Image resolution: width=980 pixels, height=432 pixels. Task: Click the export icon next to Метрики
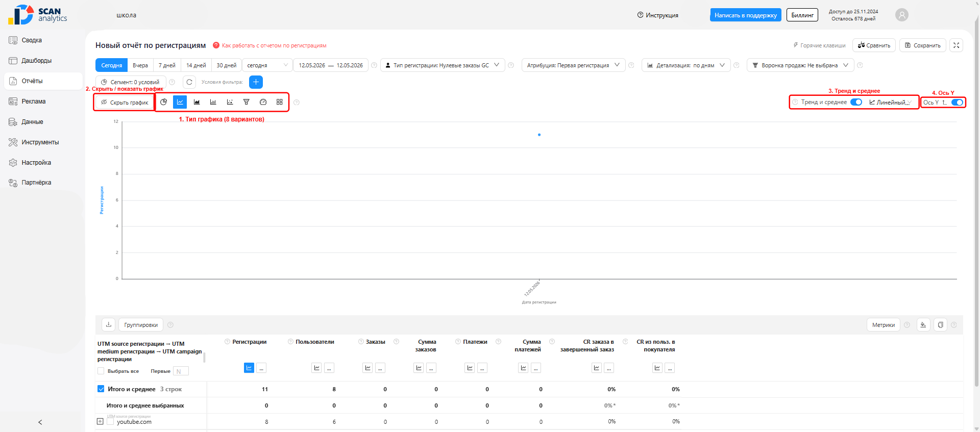[923, 325]
